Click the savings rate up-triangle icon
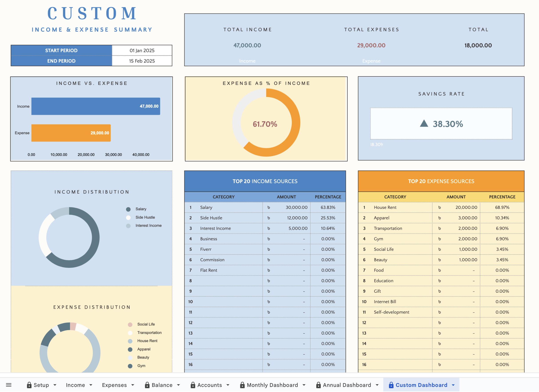The width and height of the screenshot is (539, 392). [424, 123]
